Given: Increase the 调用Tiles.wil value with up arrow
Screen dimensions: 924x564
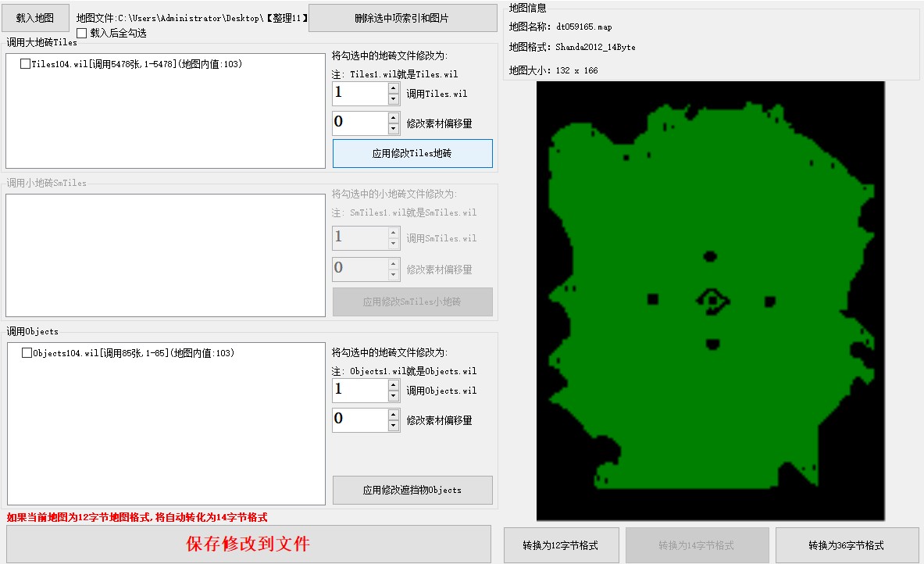Looking at the screenshot, I should point(394,88).
